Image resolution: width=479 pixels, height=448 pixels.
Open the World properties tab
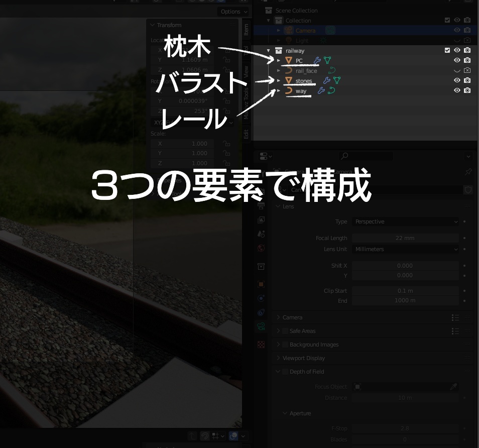(261, 248)
